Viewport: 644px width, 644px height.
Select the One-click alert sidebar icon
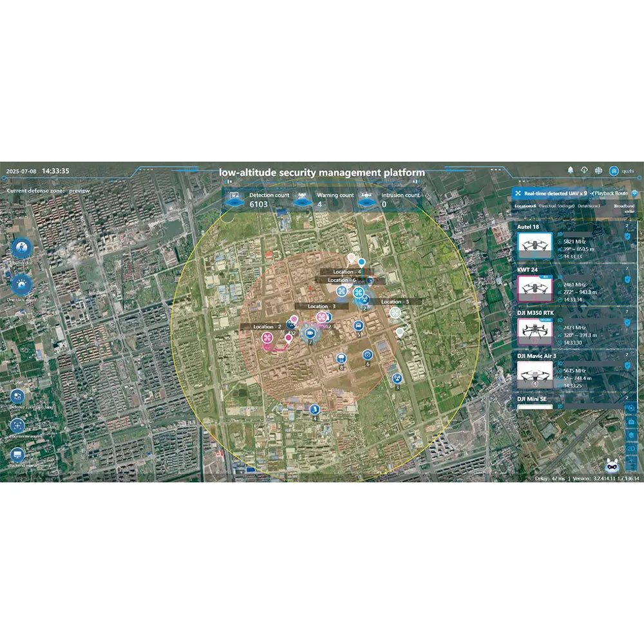click(21, 283)
